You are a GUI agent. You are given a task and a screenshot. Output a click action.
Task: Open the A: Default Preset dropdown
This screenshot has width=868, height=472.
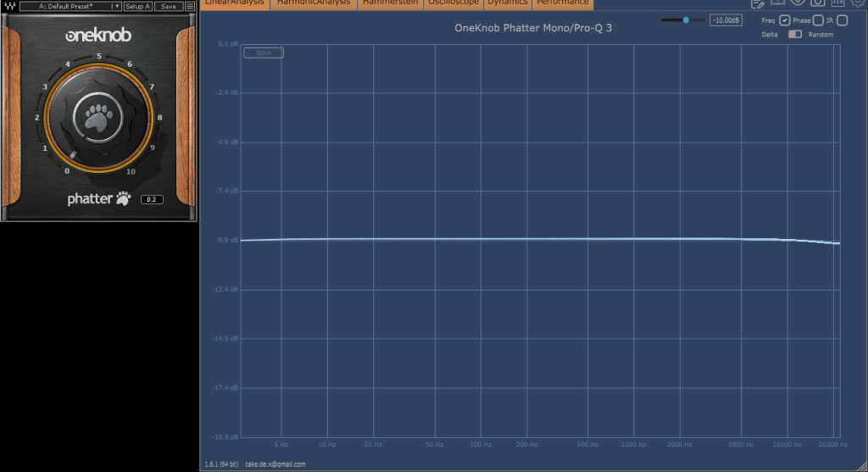click(70, 6)
